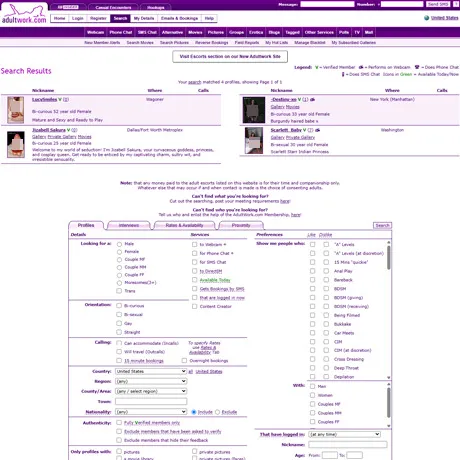Tick the Straight orientation checkbox
The image size is (460, 460).
pos(119,332)
